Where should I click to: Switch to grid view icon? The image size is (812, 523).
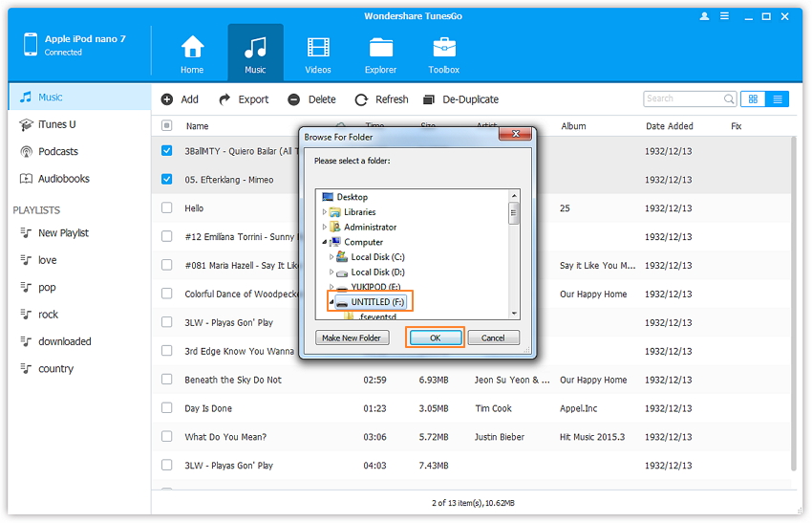point(753,98)
